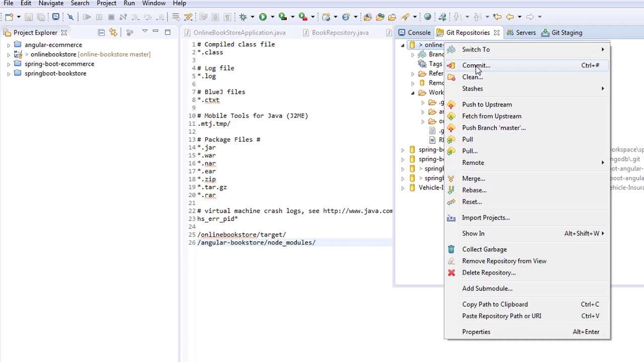The height and width of the screenshot is (362, 644).
Task: Click the Save All toolbar icon
Action: [x=41, y=17]
